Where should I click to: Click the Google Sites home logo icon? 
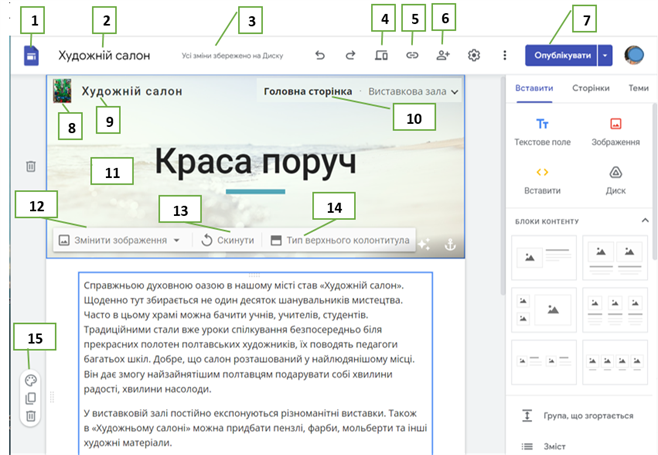[x=30, y=57]
